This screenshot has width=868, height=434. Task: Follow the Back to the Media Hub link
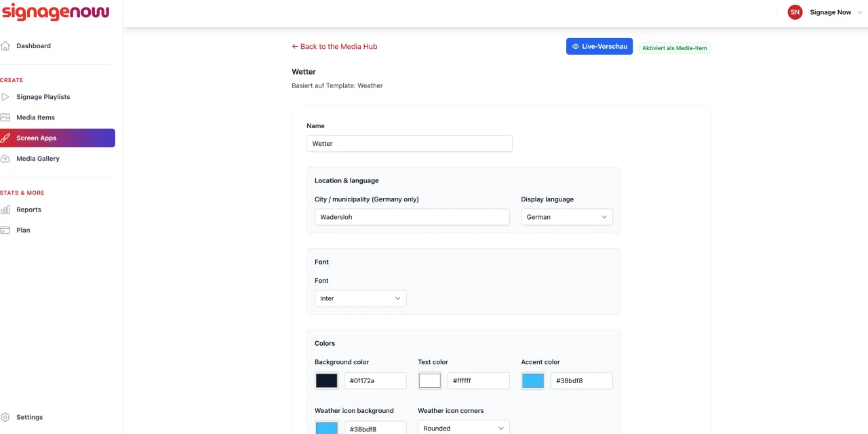click(x=334, y=47)
